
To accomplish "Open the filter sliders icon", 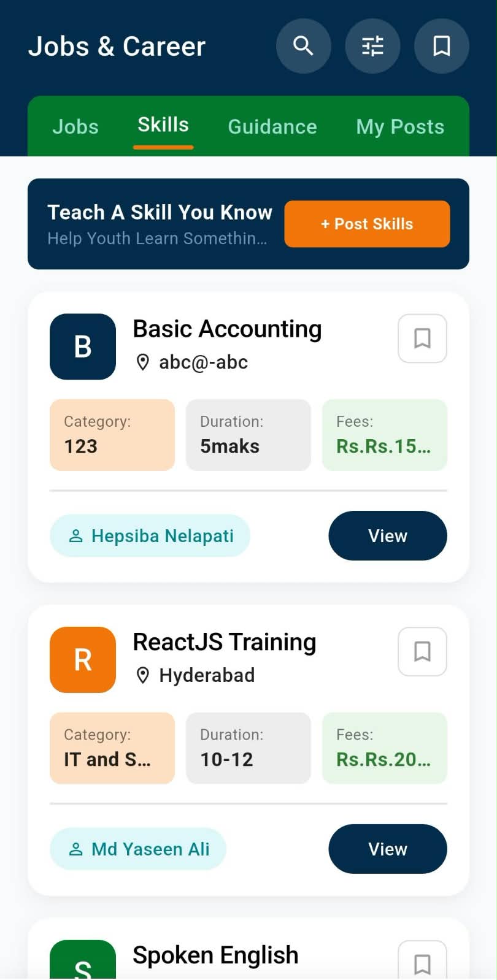I will coord(372,46).
